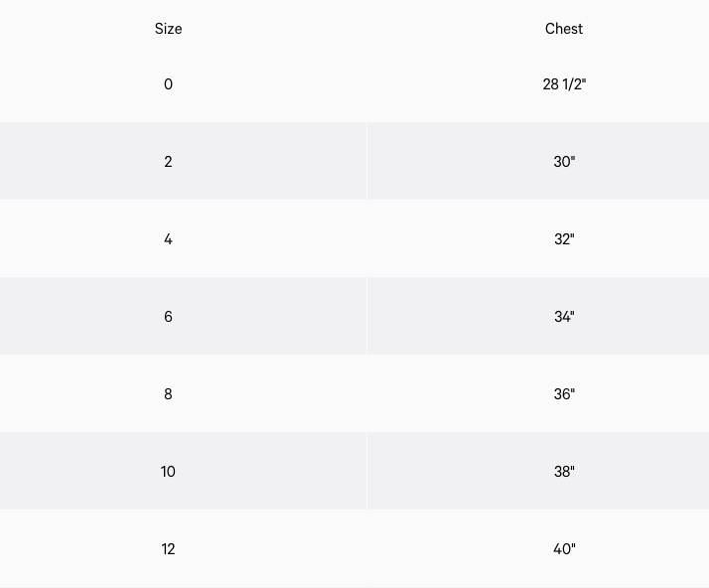Click the 32" chest measurement

564,239
